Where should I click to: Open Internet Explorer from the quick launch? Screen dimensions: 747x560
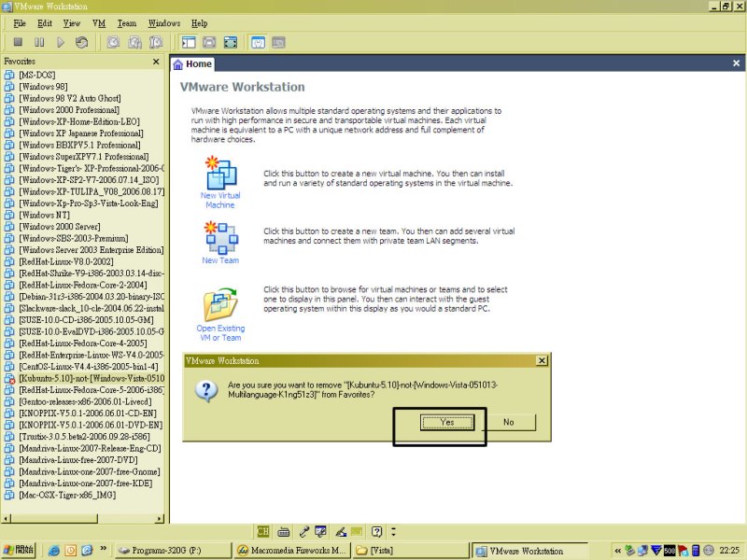(x=54, y=551)
